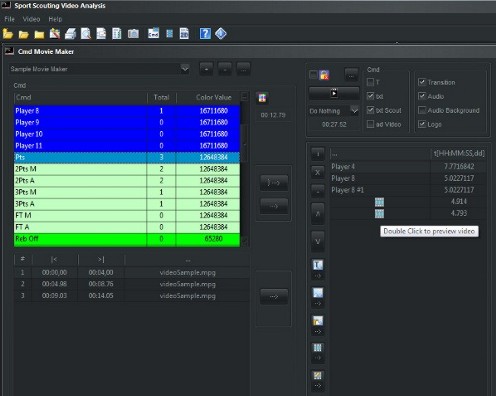Open the first yellow folder toolbar icon

8,34
